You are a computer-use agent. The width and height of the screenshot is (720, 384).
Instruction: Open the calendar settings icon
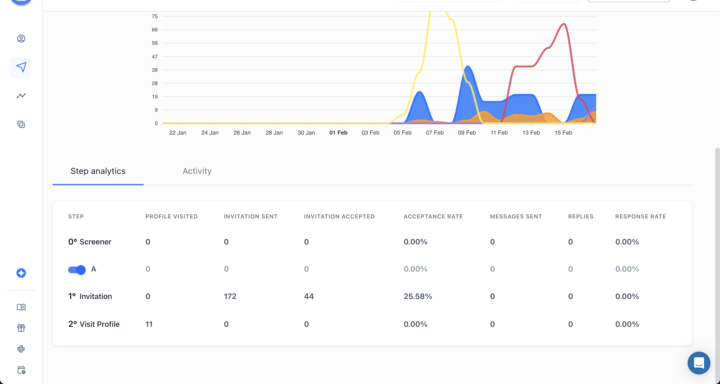21,370
